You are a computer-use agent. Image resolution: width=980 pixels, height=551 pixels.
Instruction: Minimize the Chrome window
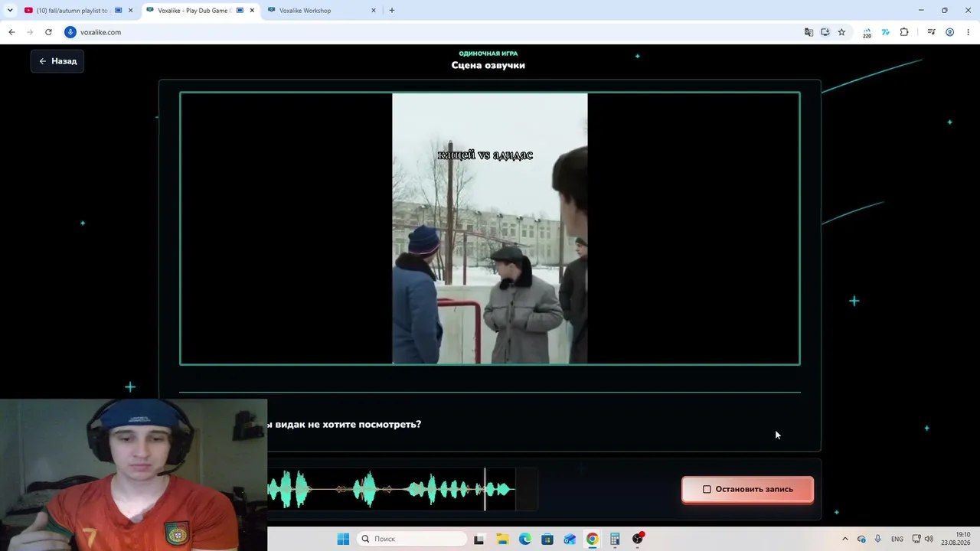(x=921, y=11)
